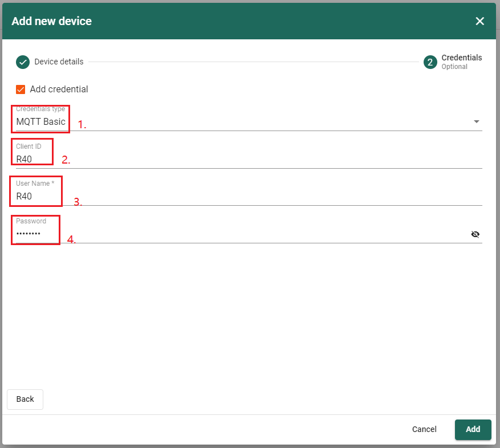
Task: Click the green Add button
Action: click(x=473, y=429)
